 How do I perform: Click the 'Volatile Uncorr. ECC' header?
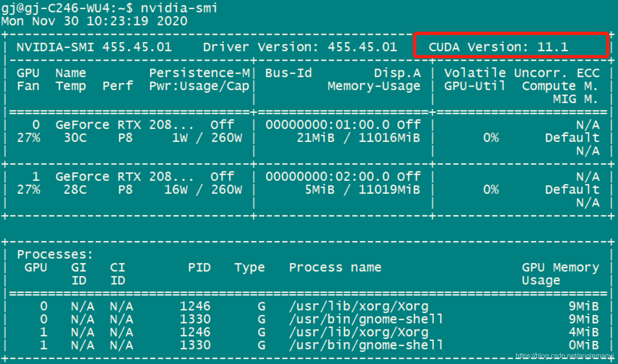[x=522, y=73]
